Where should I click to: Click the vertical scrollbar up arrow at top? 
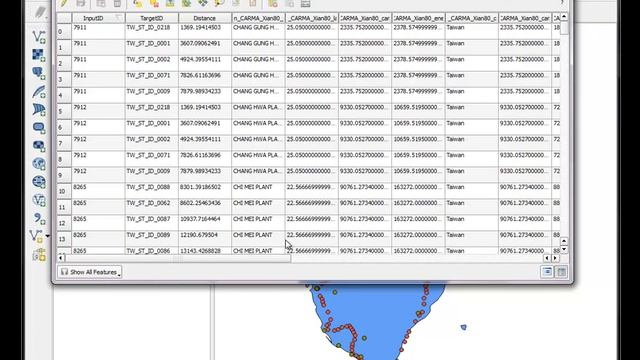point(564,17)
